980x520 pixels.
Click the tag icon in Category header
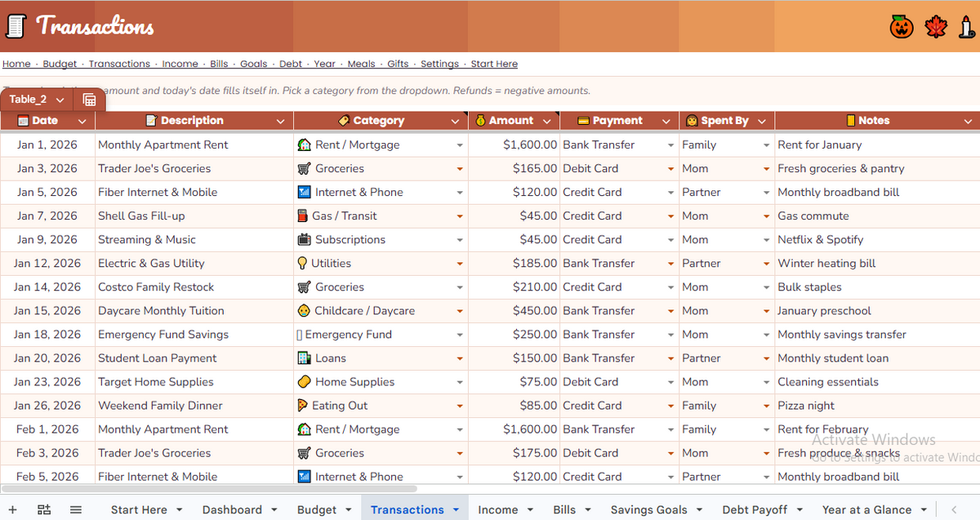point(345,121)
